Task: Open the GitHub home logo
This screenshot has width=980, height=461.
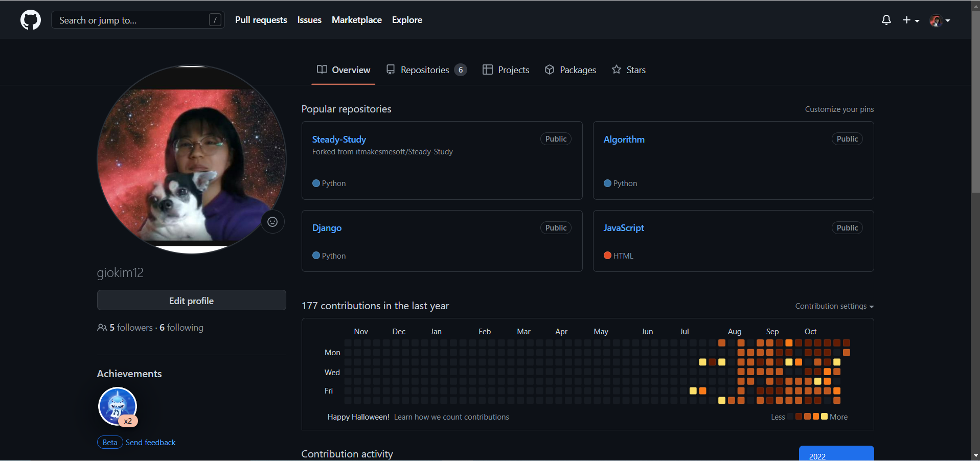Action: (31, 20)
